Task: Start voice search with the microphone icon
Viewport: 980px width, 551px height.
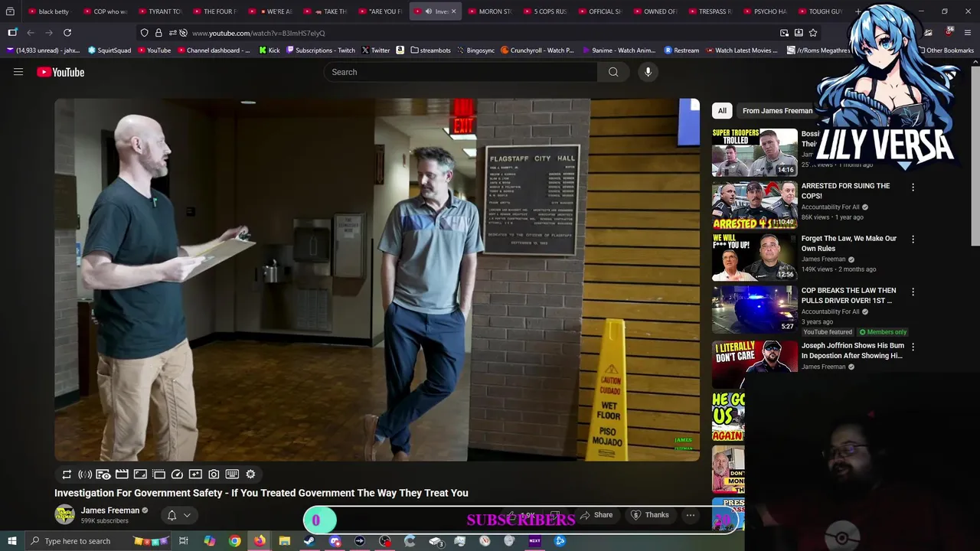Action: click(x=648, y=72)
